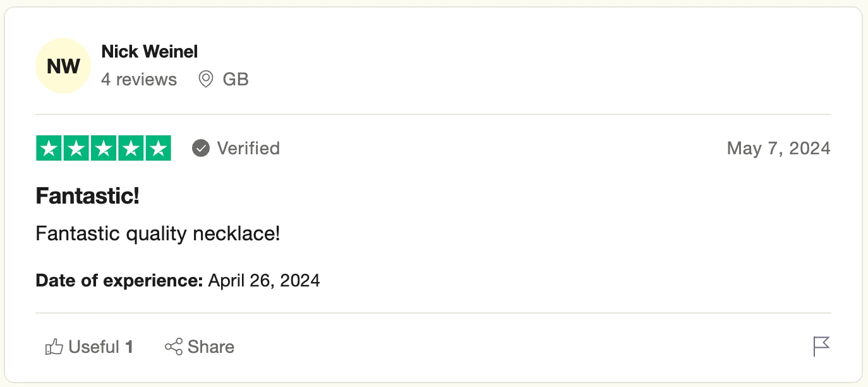Click the fifth green rating star
The width and height of the screenshot is (868, 387).
click(x=158, y=149)
